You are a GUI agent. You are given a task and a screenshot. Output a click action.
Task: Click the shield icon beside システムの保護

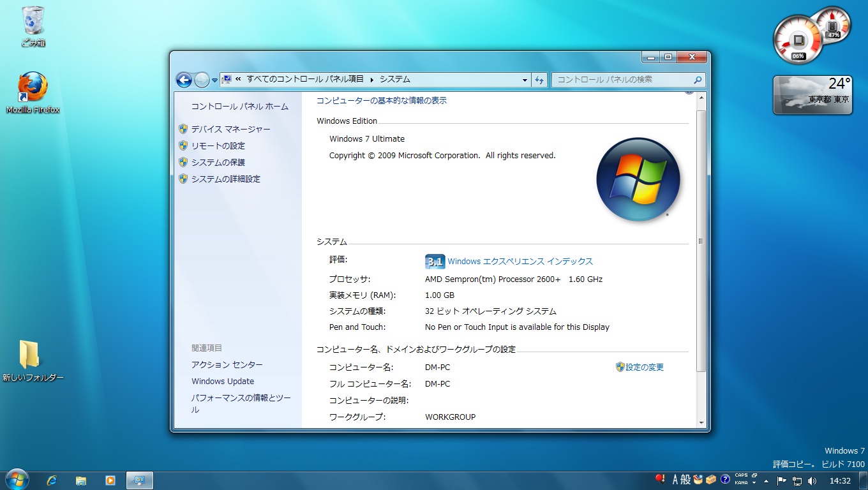pyautogui.click(x=183, y=162)
